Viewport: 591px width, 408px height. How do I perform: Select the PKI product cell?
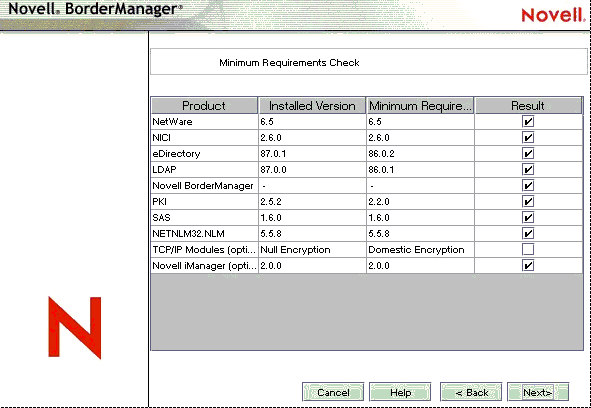204,201
